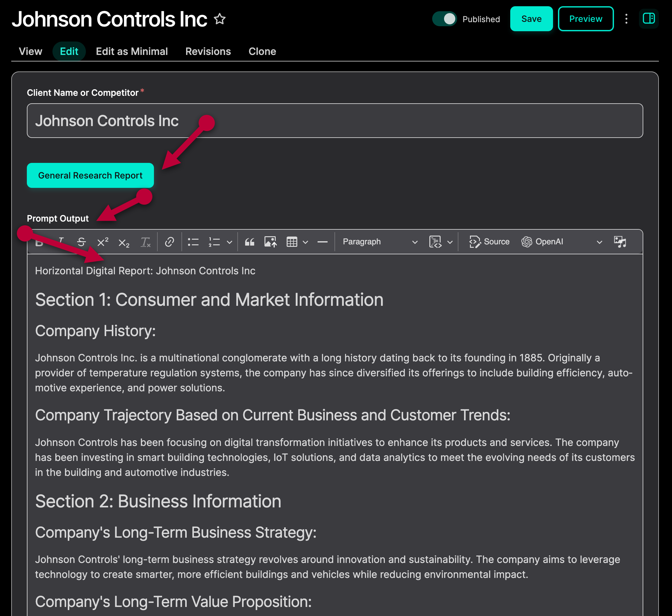Click the heading 'Section 1: Consumer and Market Information'

point(210,299)
